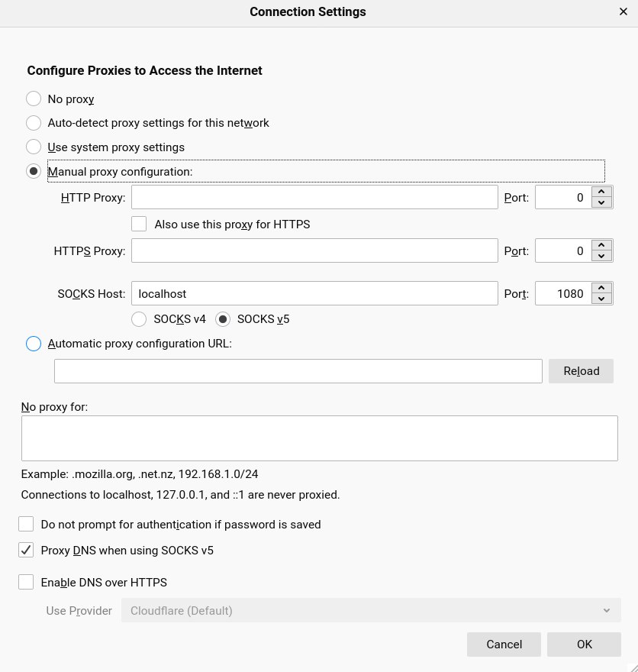
Task: Open the DNS provider dropdown showing Cloudflare
Action: click(371, 610)
